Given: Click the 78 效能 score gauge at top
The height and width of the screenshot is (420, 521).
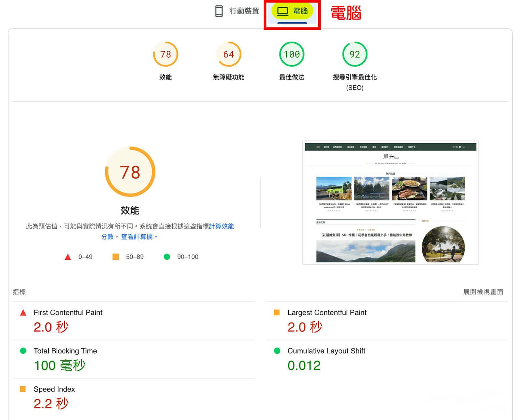Looking at the screenshot, I should [x=166, y=54].
